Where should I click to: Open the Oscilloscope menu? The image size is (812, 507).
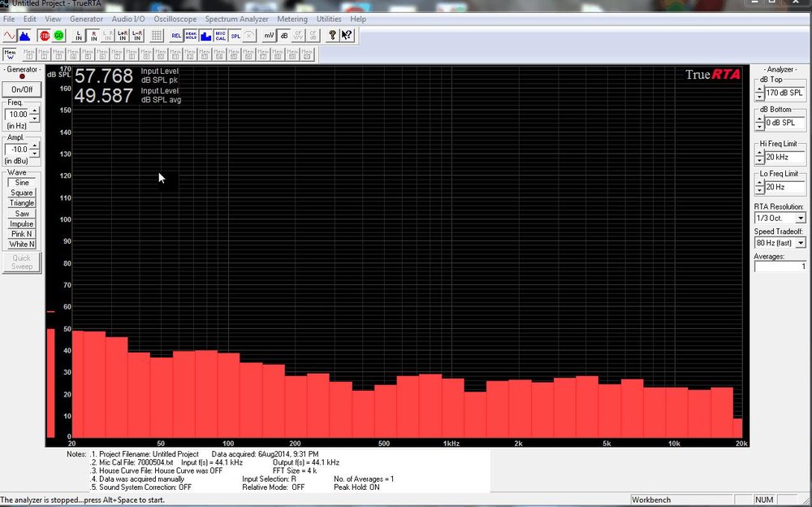pos(175,19)
